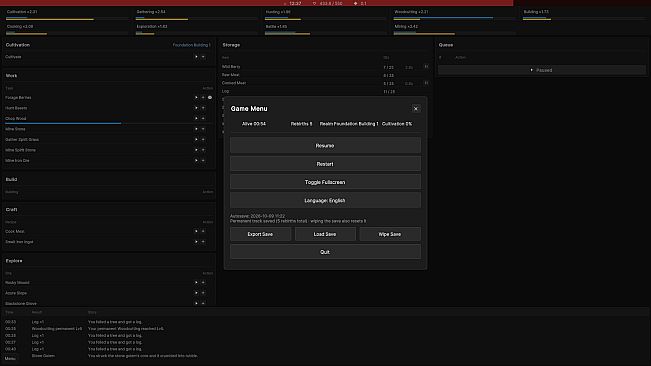Play the Azure Slope exploration

pos(196,293)
